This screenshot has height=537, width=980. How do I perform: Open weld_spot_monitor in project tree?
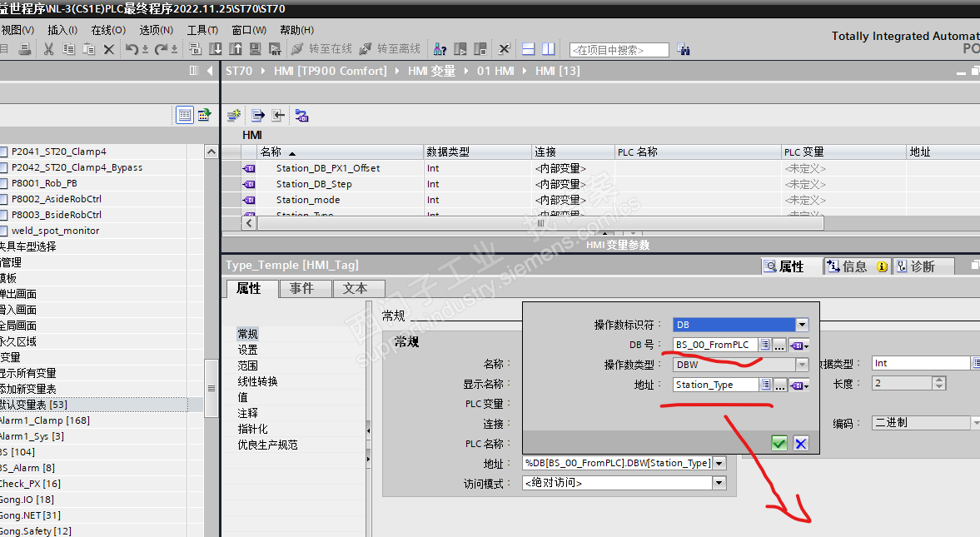(55, 231)
